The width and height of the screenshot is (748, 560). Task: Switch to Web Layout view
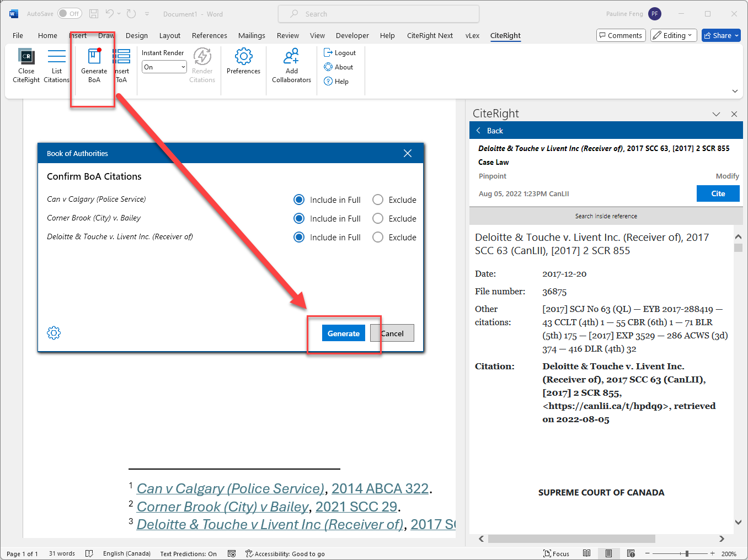tap(631, 553)
